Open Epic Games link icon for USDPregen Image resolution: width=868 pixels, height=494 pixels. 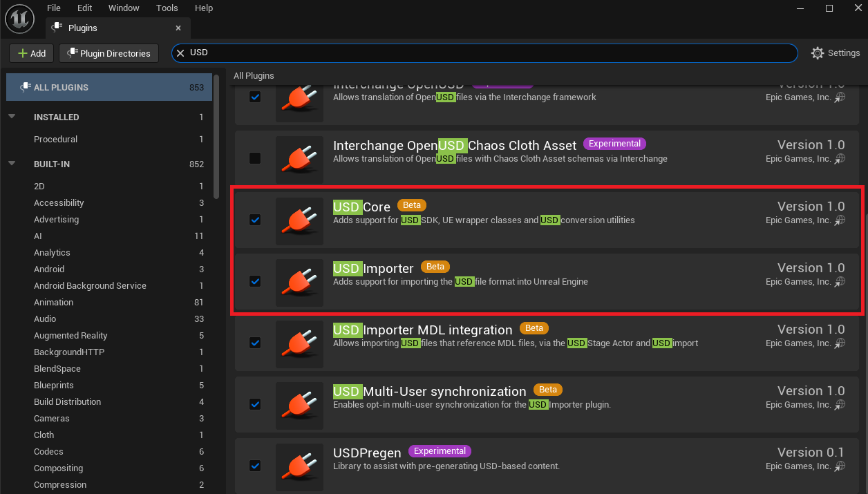pyautogui.click(x=840, y=466)
